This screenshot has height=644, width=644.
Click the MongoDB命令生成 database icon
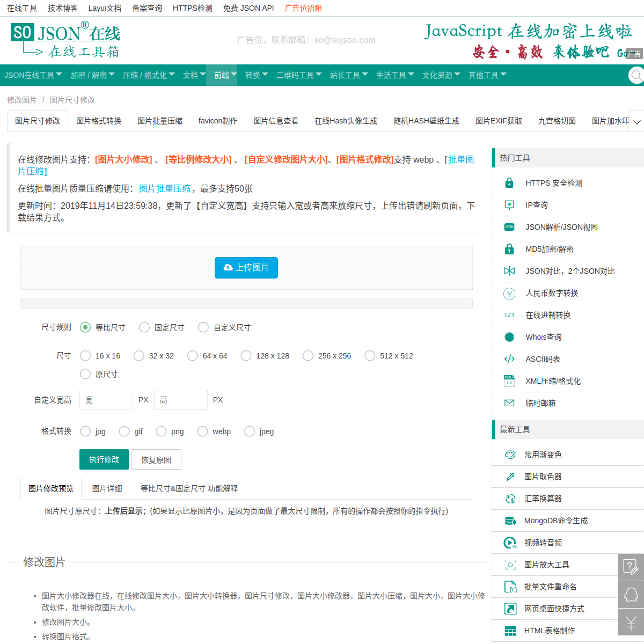click(510, 521)
